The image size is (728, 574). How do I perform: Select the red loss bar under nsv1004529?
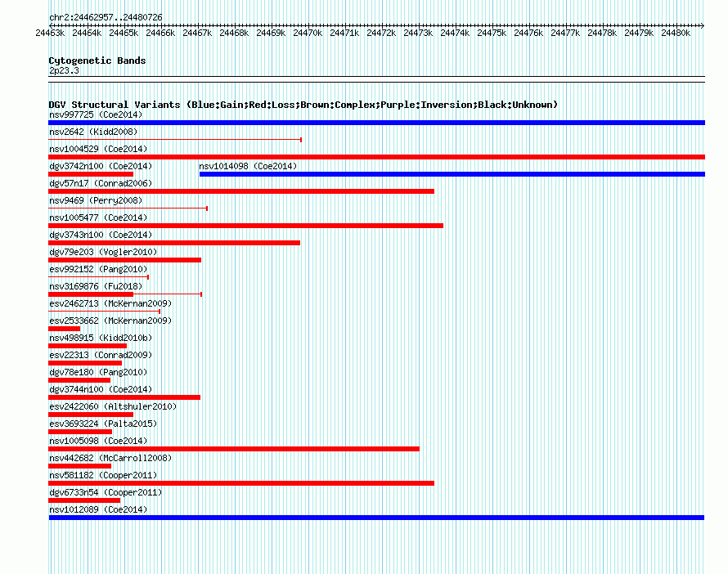(x=376, y=157)
